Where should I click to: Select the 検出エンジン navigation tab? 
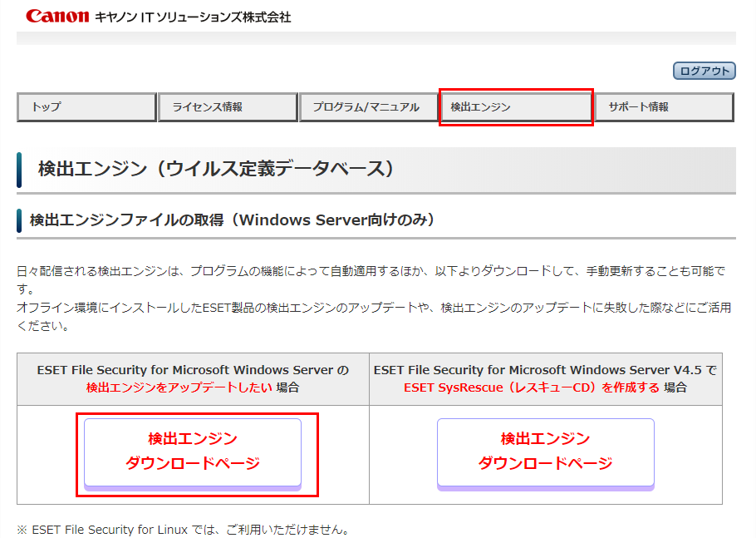coord(515,107)
